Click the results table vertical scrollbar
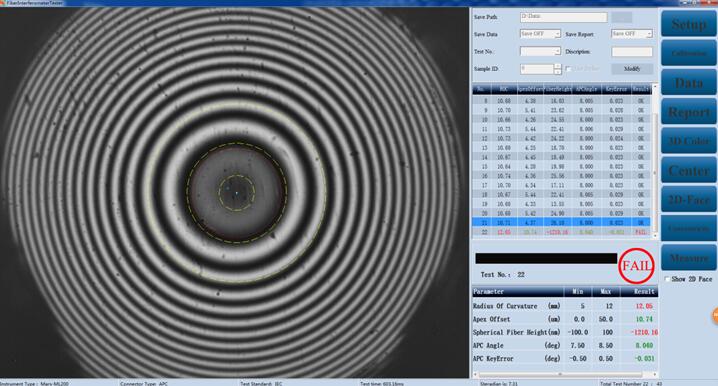The width and height of the screenshot is (718, 386). 655,161
